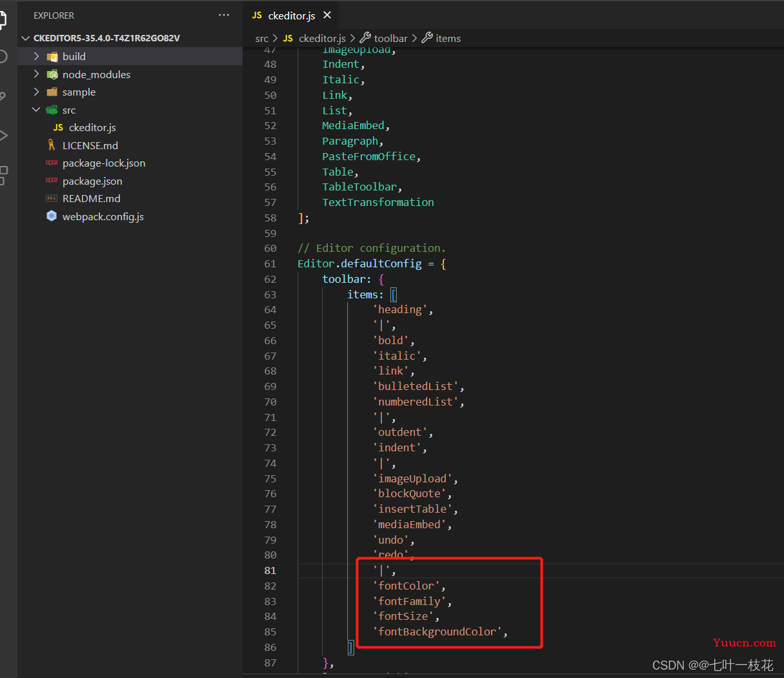
Task: Click the 'fontSize' string in code
Action: [403, 616]
